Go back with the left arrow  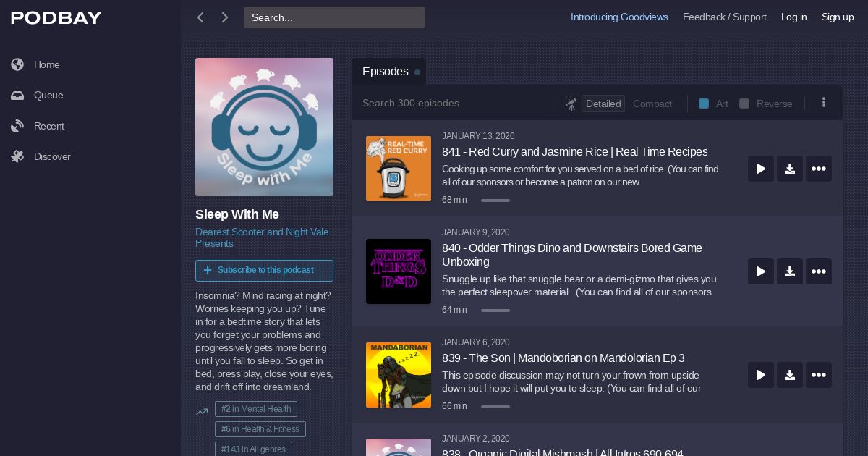(x=200, y=17)
